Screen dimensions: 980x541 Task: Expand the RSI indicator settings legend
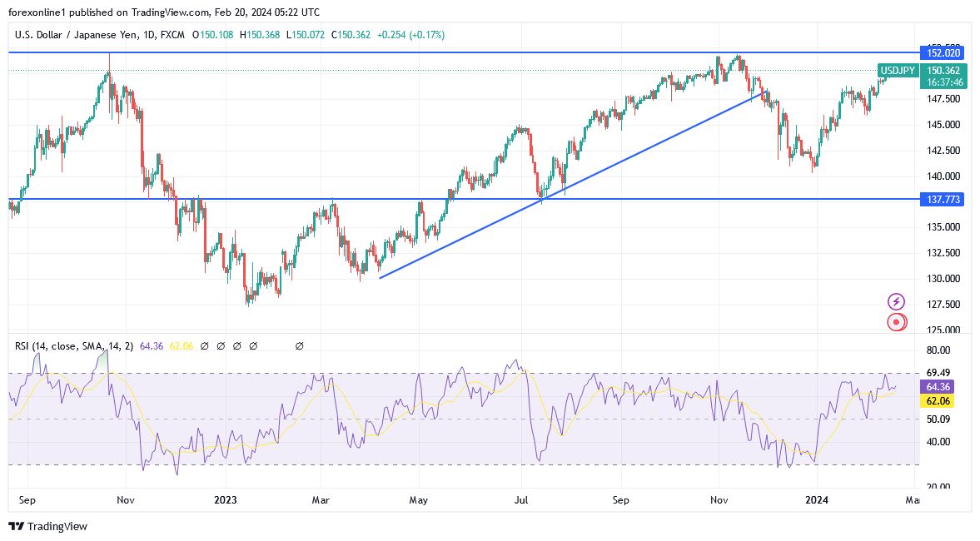75,345
